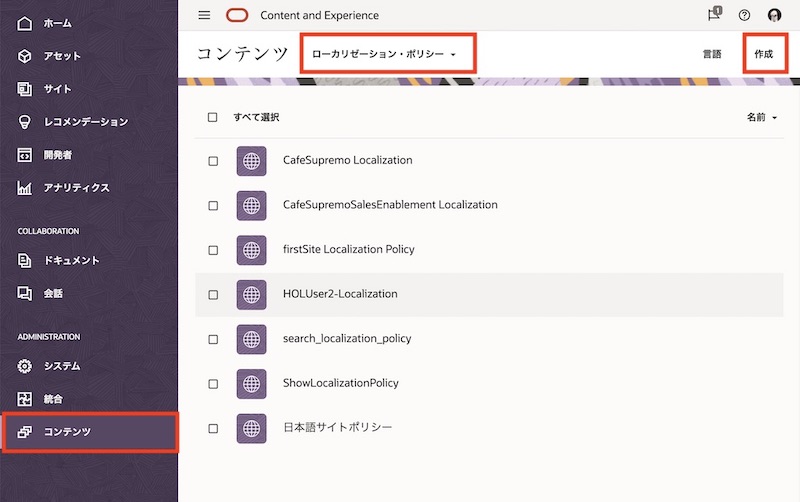Go to レコメンデーション menu label
The image size is (800, 502).
(x=86, y=121)
